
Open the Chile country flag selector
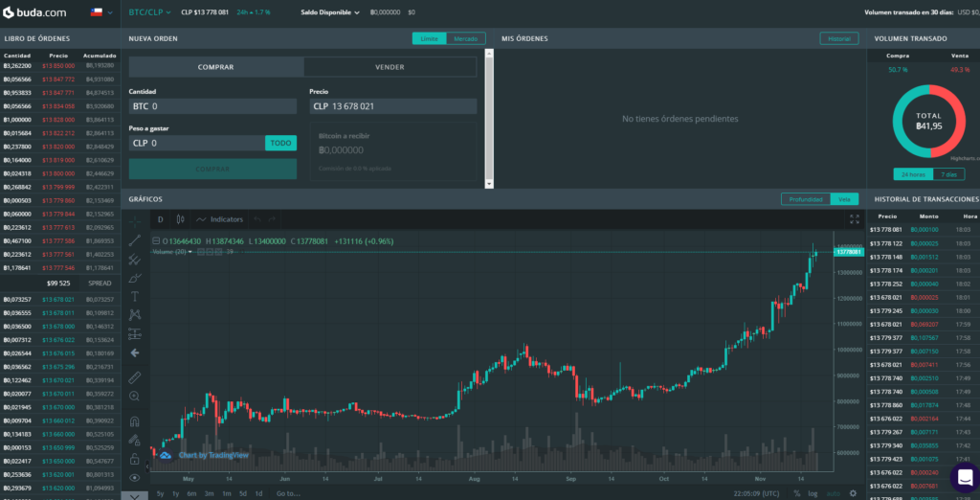[x=100, y=12]
